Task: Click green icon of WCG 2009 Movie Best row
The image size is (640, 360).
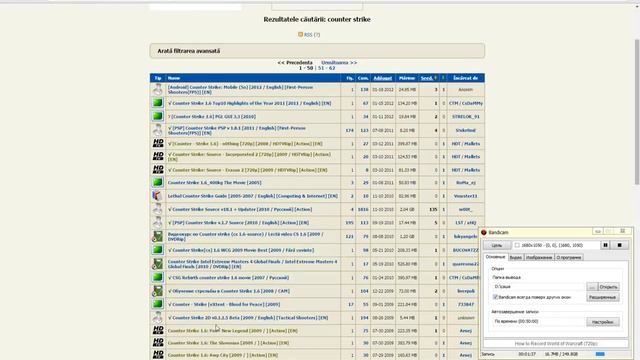Action: click(158, 250)
